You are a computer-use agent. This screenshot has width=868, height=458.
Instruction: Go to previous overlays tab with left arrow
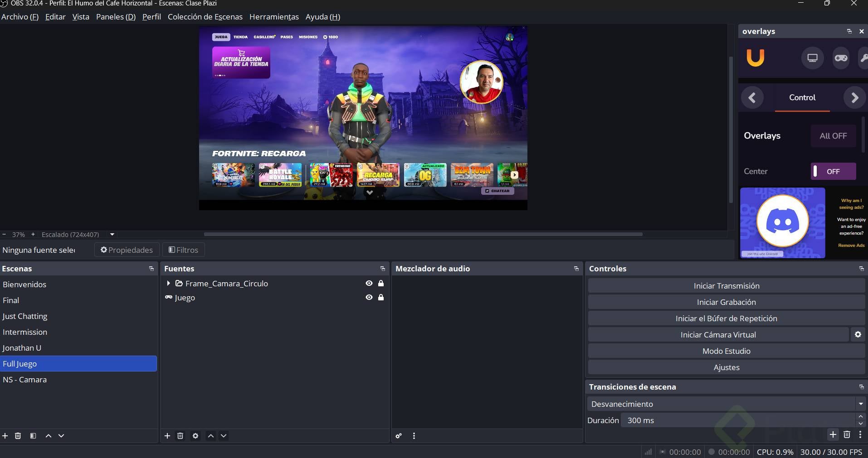752,98
